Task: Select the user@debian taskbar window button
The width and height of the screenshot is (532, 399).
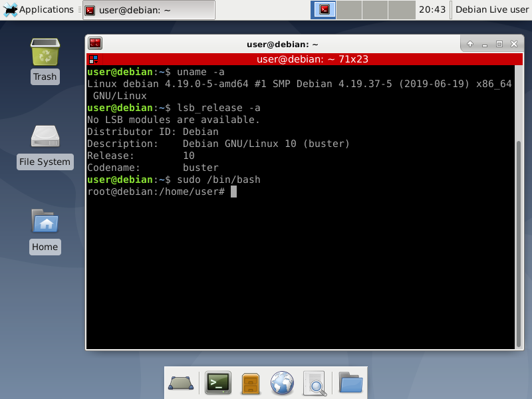Action: click(149, 10)
